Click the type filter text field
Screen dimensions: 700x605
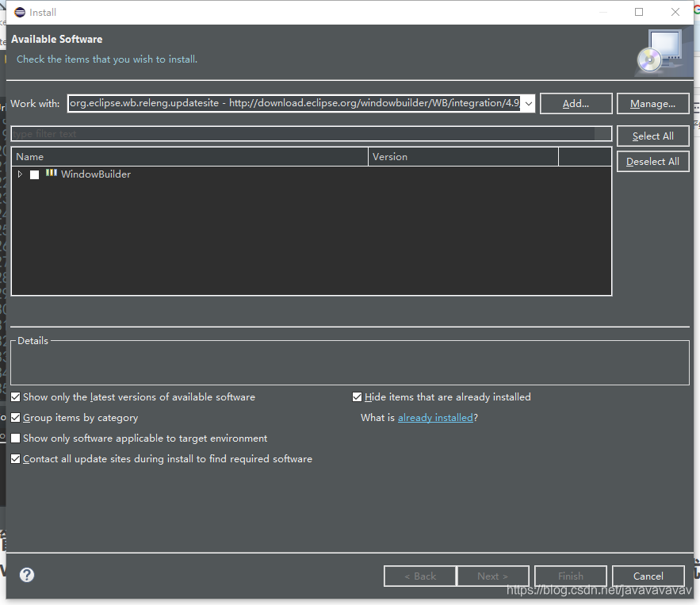pos(312,134)
